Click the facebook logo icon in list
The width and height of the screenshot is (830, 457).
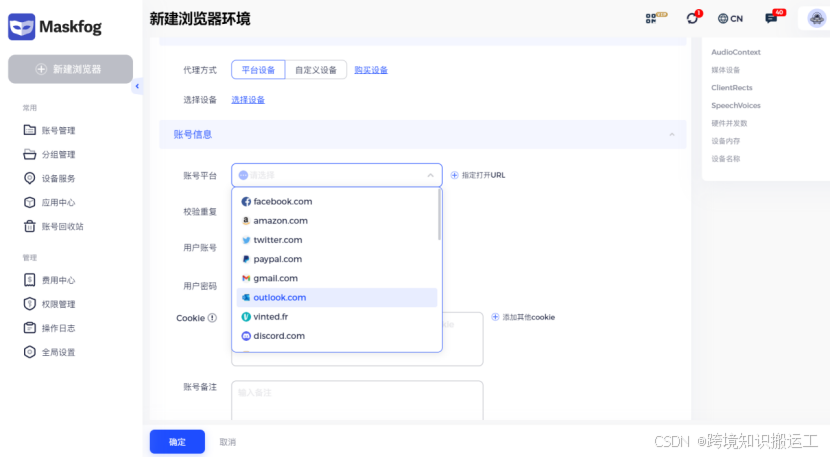pyautogui.click(x=246, y=202)
